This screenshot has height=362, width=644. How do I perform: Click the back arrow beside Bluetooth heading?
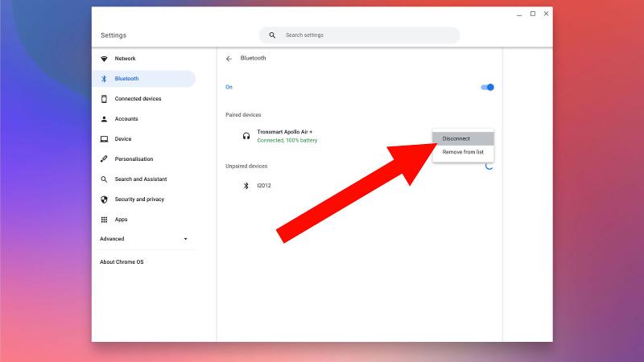[229, 59]
